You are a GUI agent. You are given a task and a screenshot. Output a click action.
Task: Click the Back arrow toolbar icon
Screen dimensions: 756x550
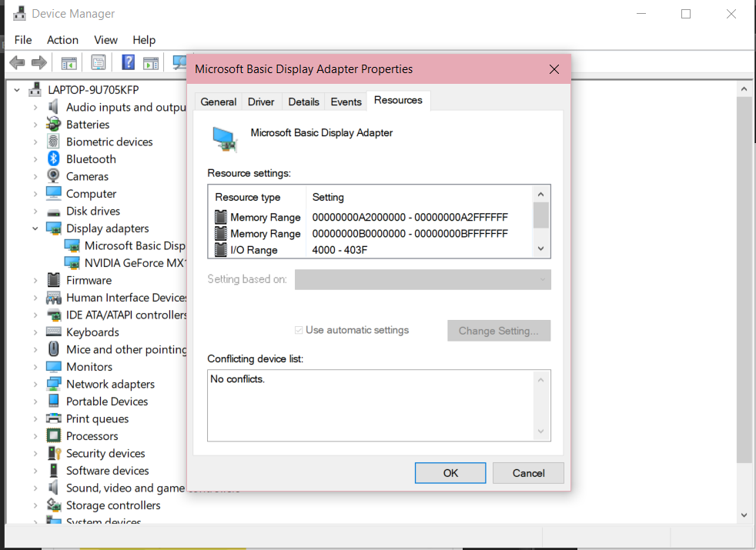[x=18, y=62]
